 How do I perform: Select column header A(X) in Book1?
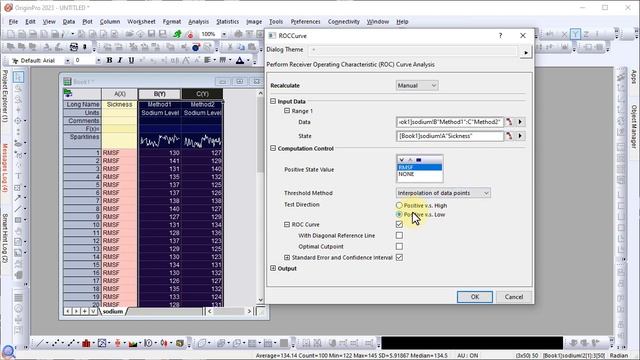pyautogui.click(x=120, y=94)
